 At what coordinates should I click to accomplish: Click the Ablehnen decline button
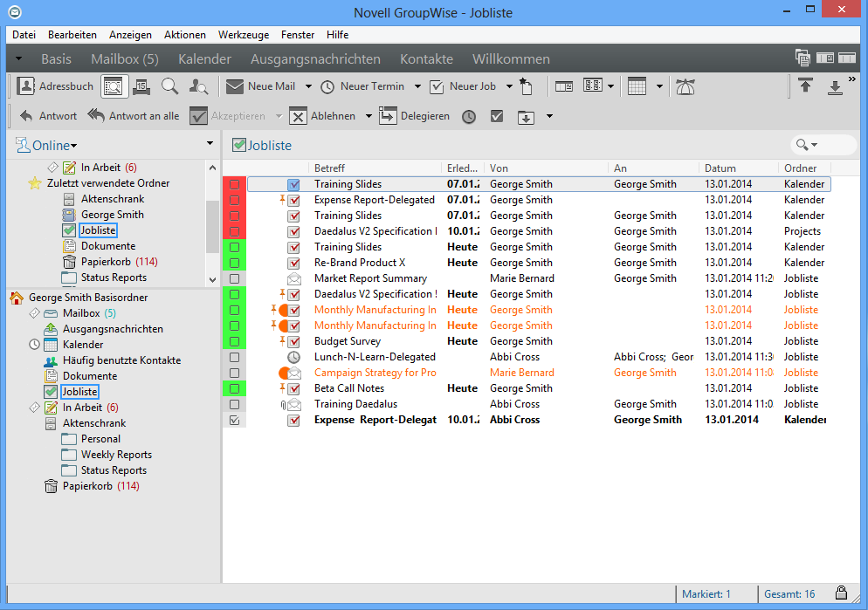[x=322, y=116]
